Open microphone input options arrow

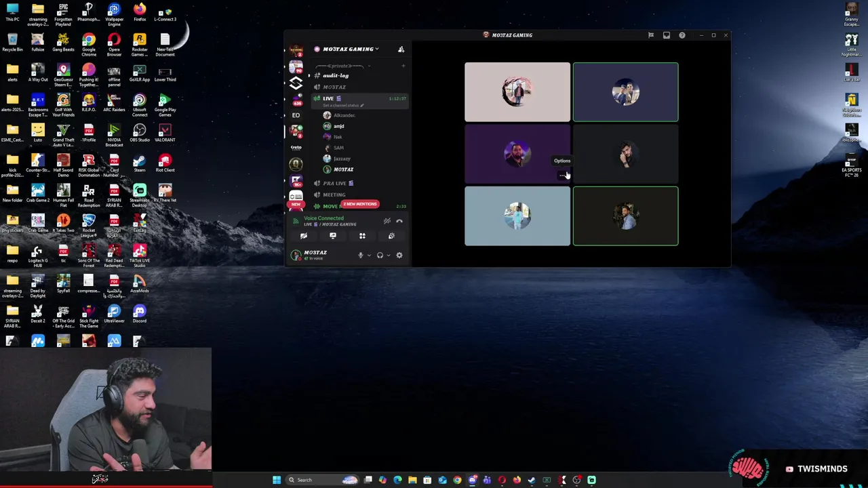tap(369, 256)
